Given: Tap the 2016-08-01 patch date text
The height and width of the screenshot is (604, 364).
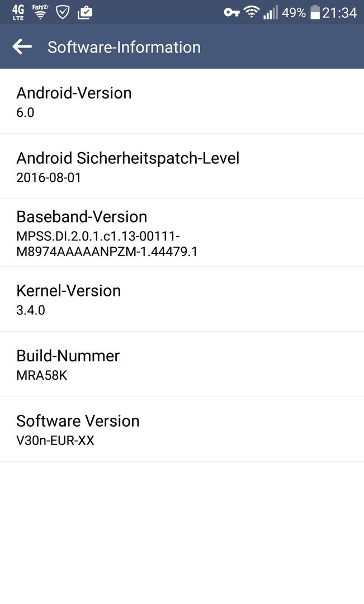Looking at the screenshot, I should point(49,178).
